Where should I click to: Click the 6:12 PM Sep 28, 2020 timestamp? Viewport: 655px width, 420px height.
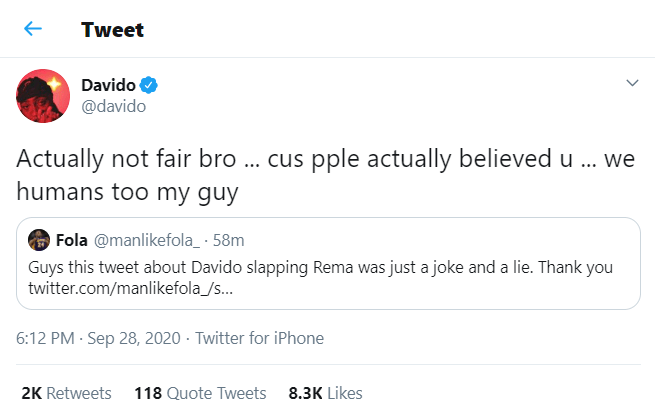(x=98, y=338)
